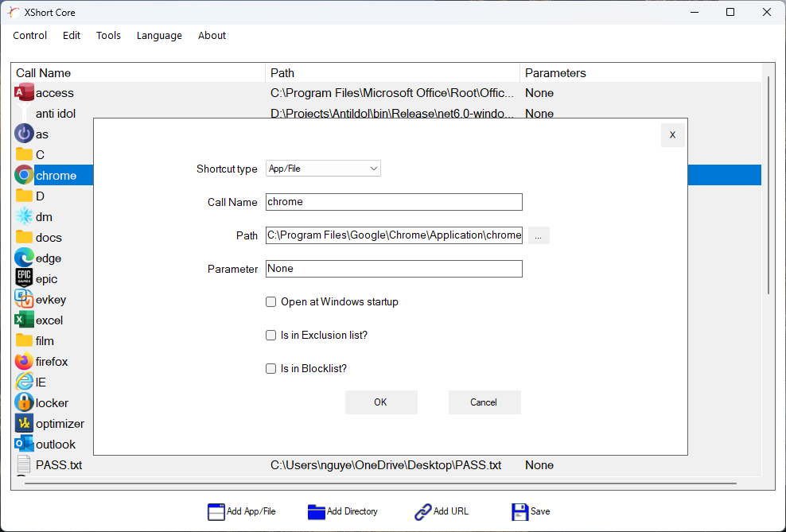Select the 'locker' row name
The image size is (786, 532).
[x=53, y=403]
